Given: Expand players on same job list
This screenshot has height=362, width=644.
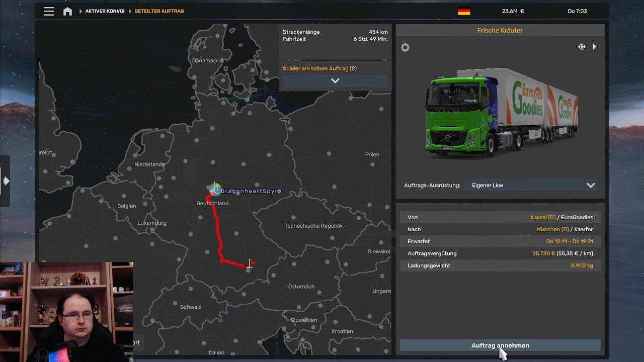Looking at the screenshot, I should point(335,80).
